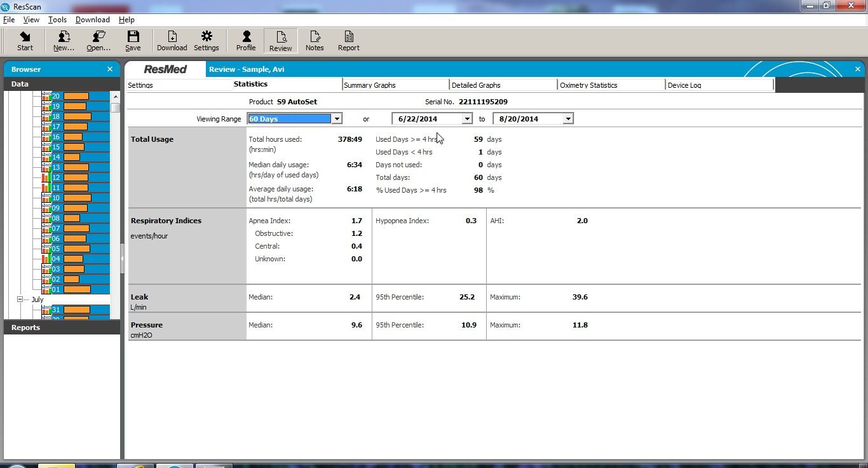Click the data tree scrollbar up arrow
Screen dimensions: 868x468
115,97
